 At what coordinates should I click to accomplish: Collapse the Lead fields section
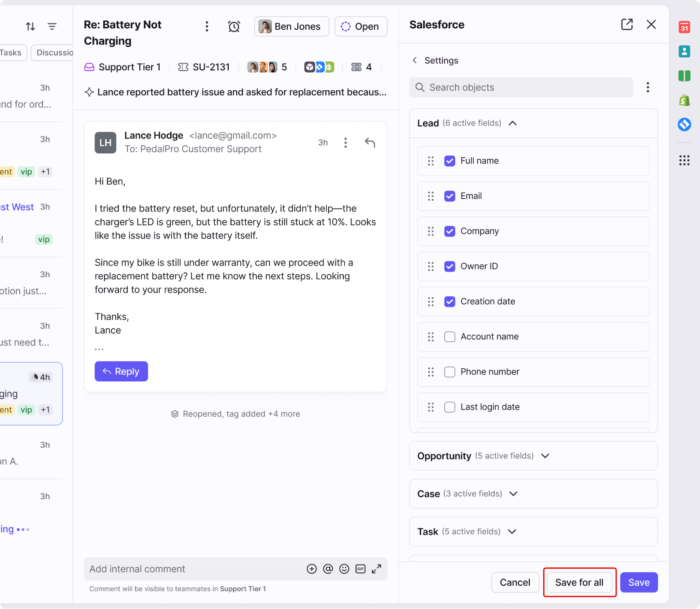[513, 123]
